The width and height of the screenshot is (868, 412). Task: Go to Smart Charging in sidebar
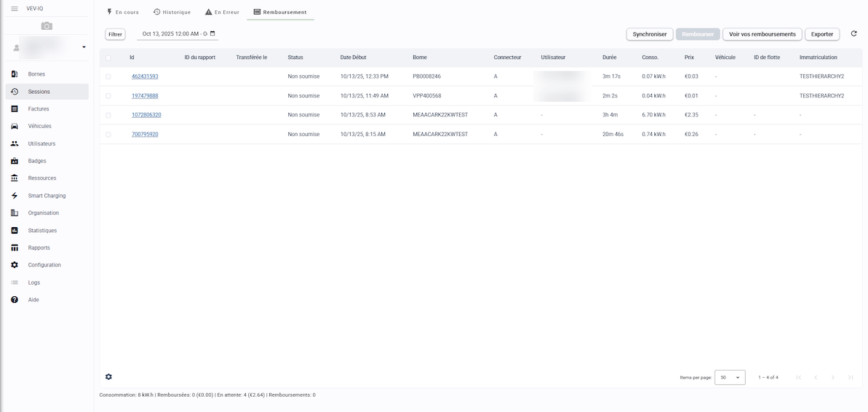click(x=47, y=196)
